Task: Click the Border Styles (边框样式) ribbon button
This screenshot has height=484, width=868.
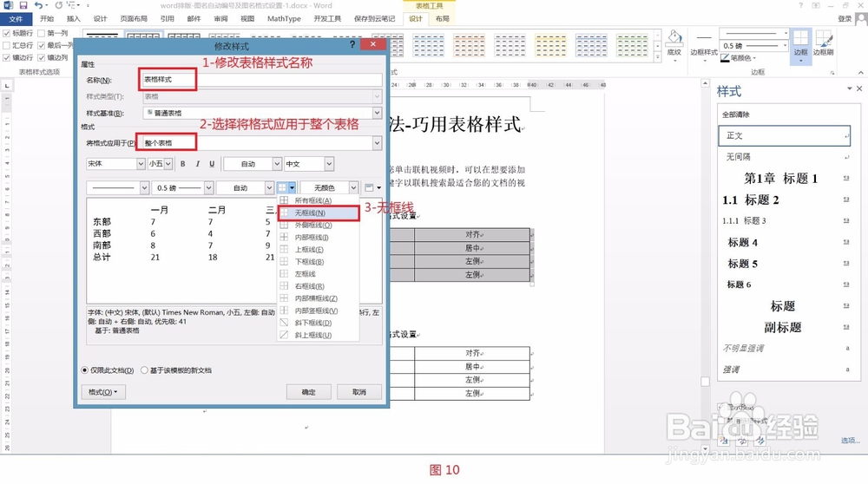Action: [704, 47]
